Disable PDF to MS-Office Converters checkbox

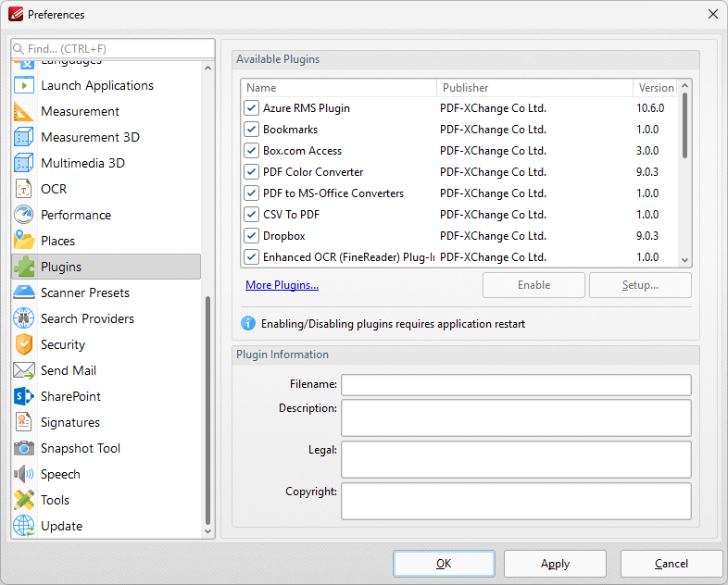coord(251,193)
